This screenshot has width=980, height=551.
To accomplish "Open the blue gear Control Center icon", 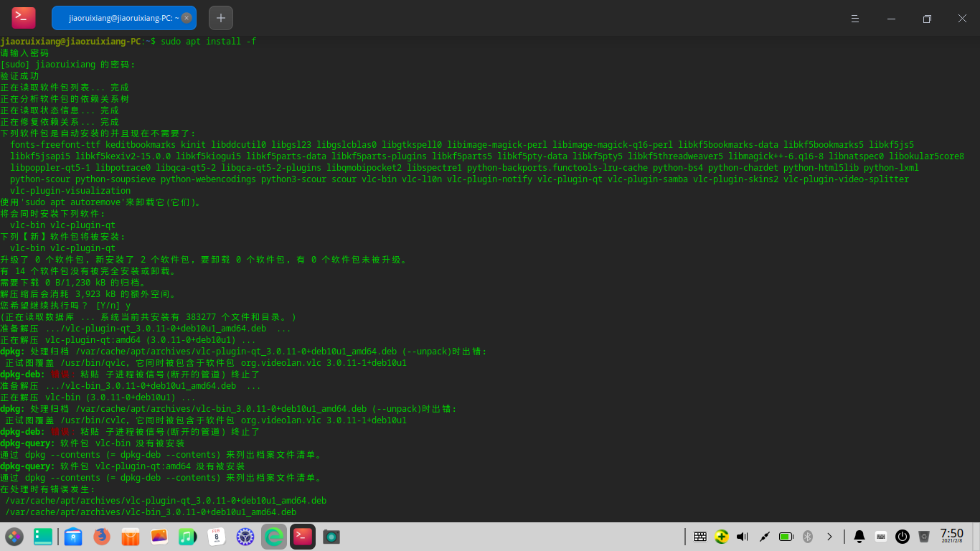I will click(x=245, y=537).
